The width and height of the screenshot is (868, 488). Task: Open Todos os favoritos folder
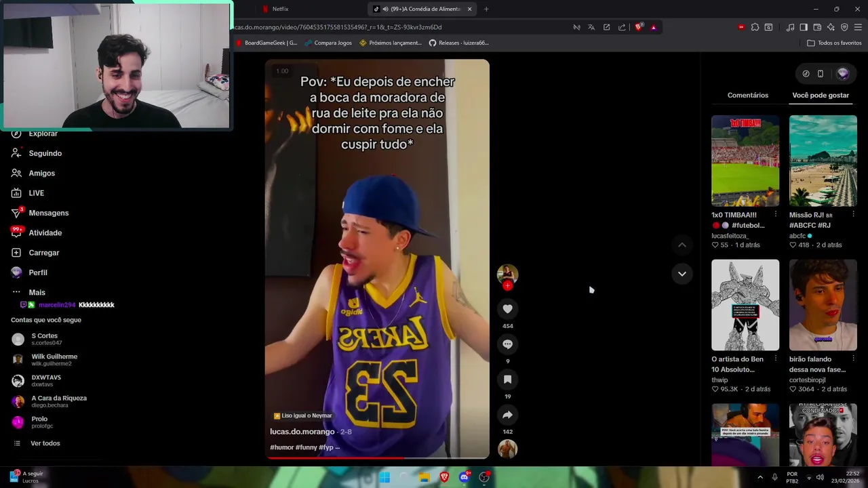pyautogui.click(x=834, y=43)
